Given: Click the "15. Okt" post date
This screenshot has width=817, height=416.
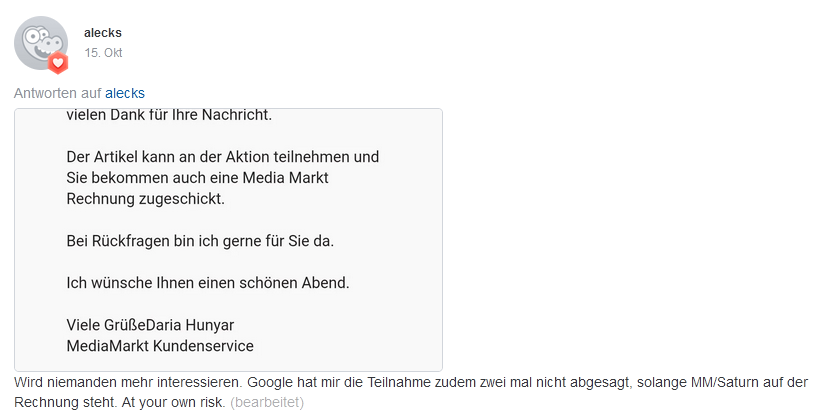Looking at the screenshot, I should click(104, 53).
